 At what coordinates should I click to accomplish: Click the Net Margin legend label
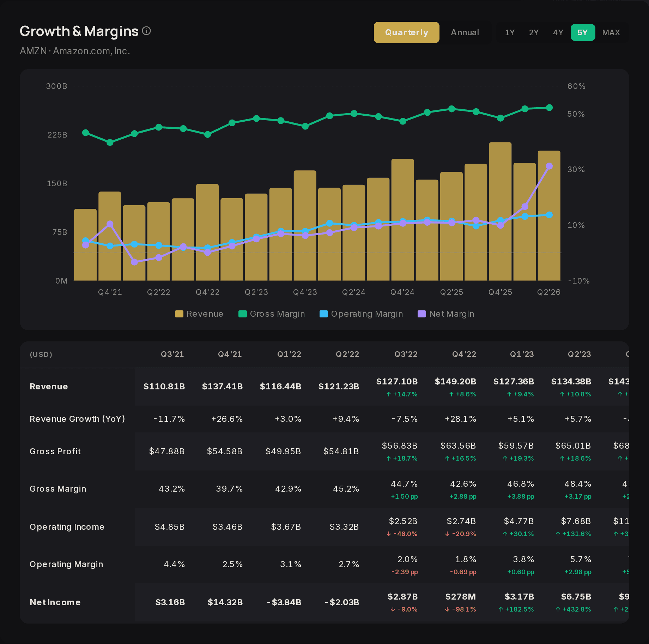point(451,314)
